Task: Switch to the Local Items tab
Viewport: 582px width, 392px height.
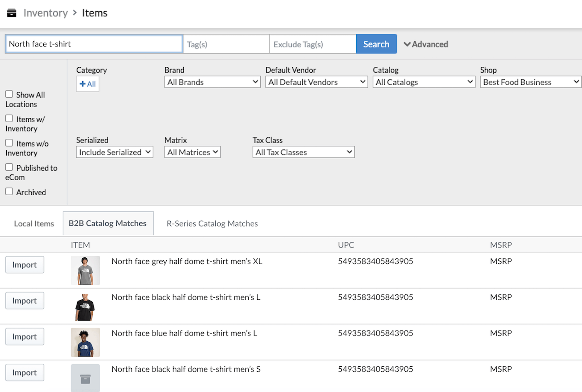Action: point(34,223)
